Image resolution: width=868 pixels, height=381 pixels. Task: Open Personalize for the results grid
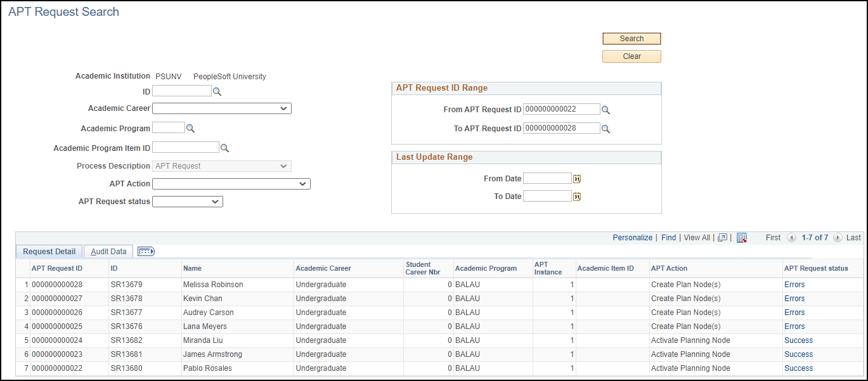632,237
